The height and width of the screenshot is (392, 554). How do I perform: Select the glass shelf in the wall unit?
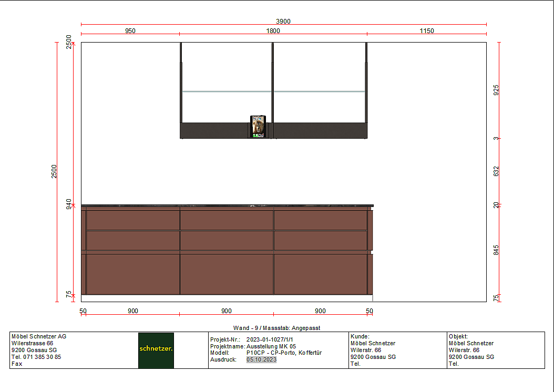(273, 91)
